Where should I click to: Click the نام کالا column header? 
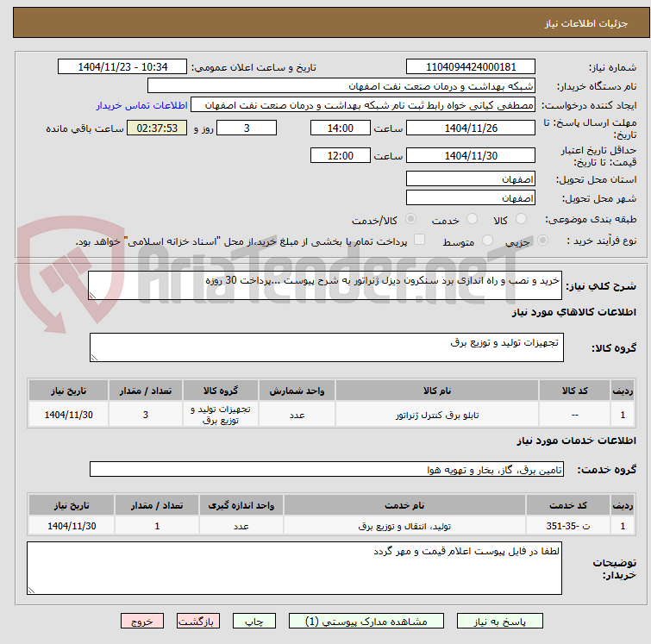click(437, 391)
